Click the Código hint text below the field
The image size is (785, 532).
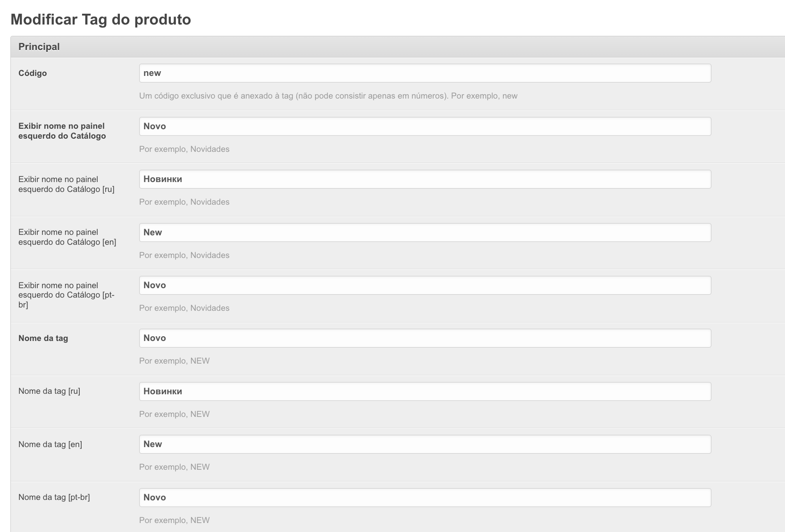[x=328, y=96]
